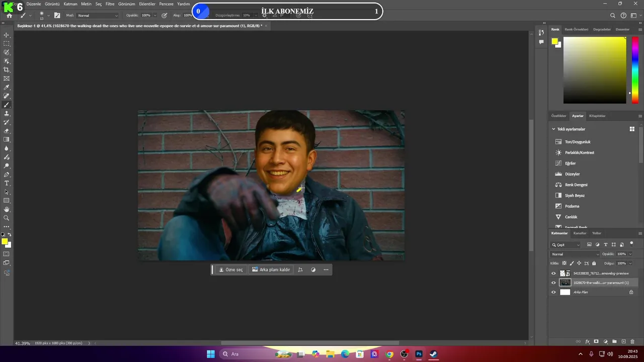
Task: Select the Eraser tool
Action: (x=7, y=131)
